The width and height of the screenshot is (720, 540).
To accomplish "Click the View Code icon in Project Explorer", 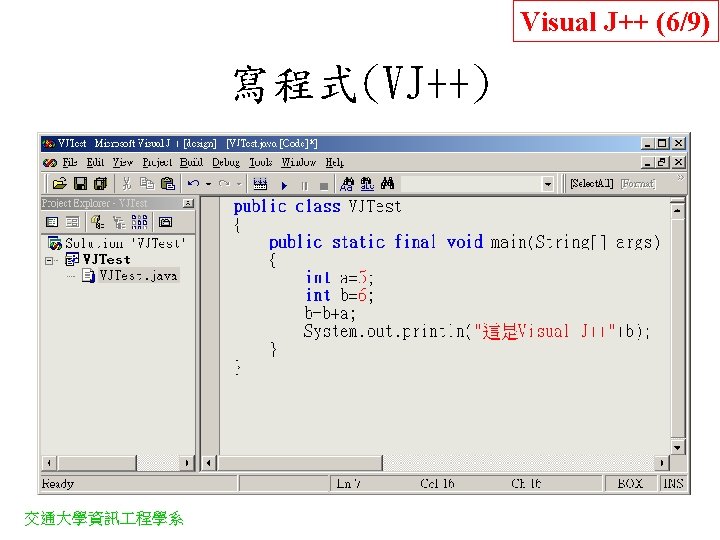I will coord(52,222).
